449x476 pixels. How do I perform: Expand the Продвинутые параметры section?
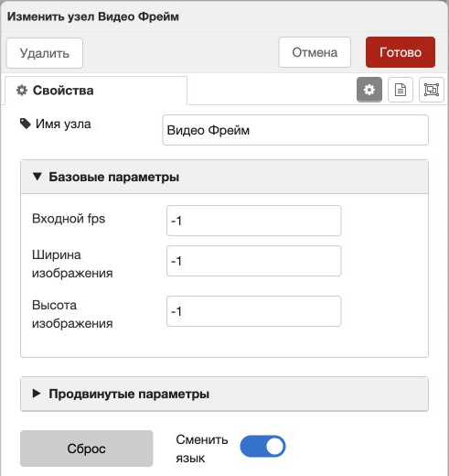[224, 394]
